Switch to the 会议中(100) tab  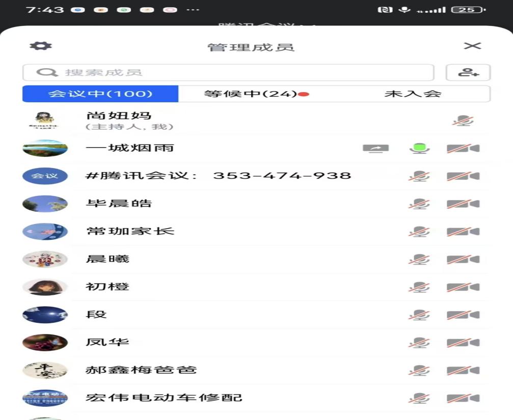(100, 94)
